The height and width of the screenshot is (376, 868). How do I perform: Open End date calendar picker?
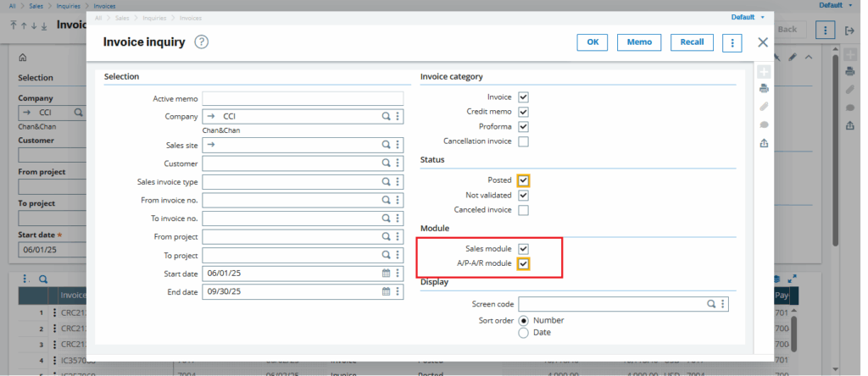pos(387,291)
